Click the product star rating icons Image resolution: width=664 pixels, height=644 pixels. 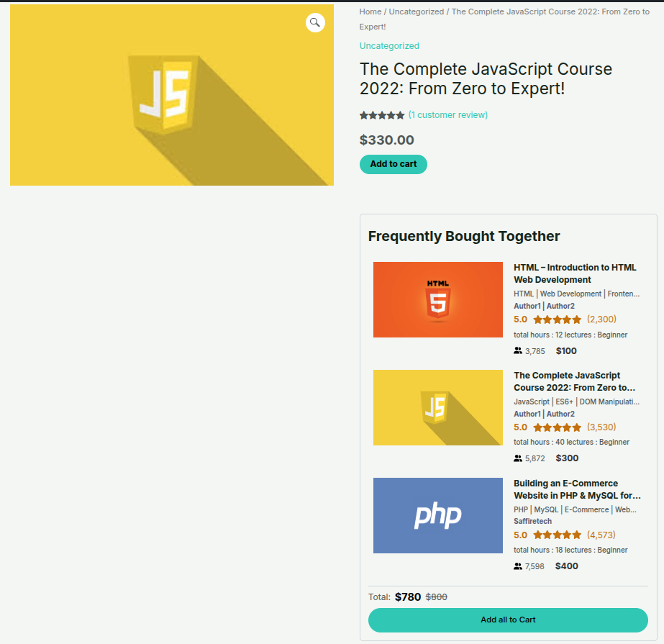click(x=382, y=115)
